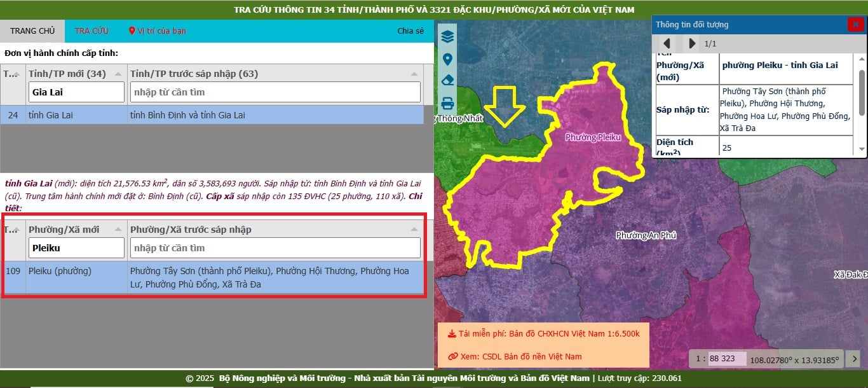Click the map scale field showing 88 323
The image size is (868, 388).
(727, 359)
